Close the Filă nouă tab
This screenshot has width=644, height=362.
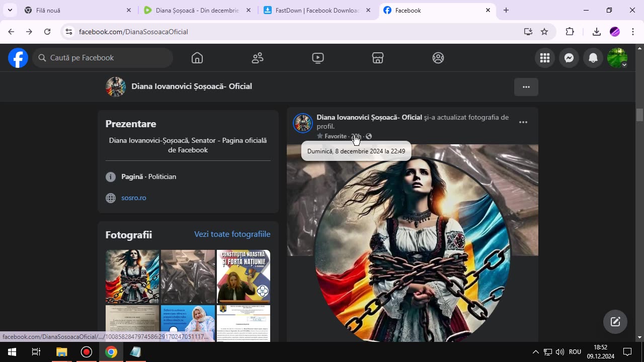coord(128,10)
